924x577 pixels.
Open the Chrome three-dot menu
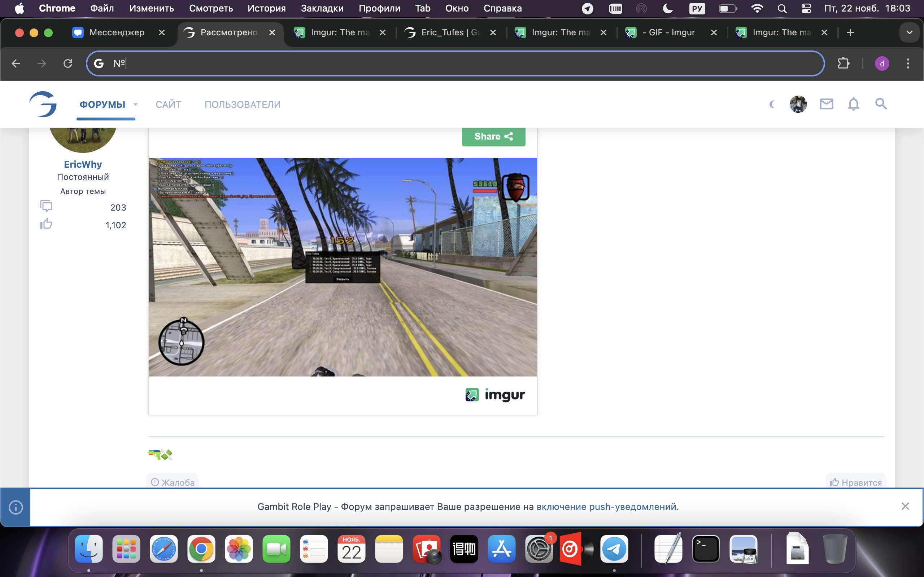[908, 63]
